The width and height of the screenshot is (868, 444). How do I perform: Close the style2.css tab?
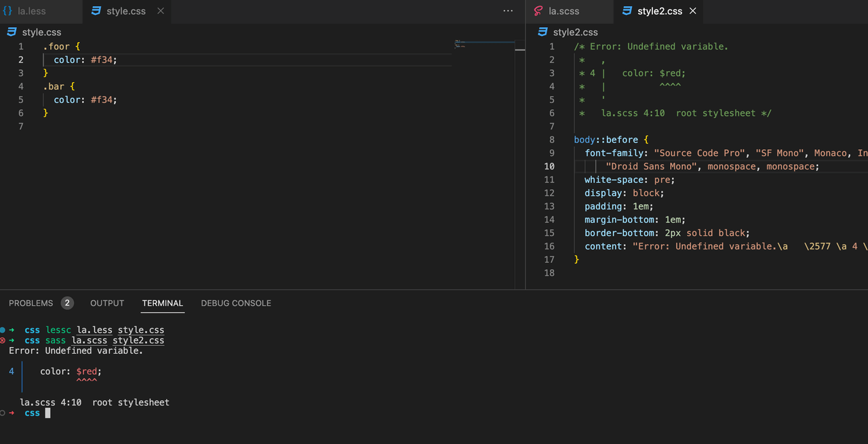(692, 11)
